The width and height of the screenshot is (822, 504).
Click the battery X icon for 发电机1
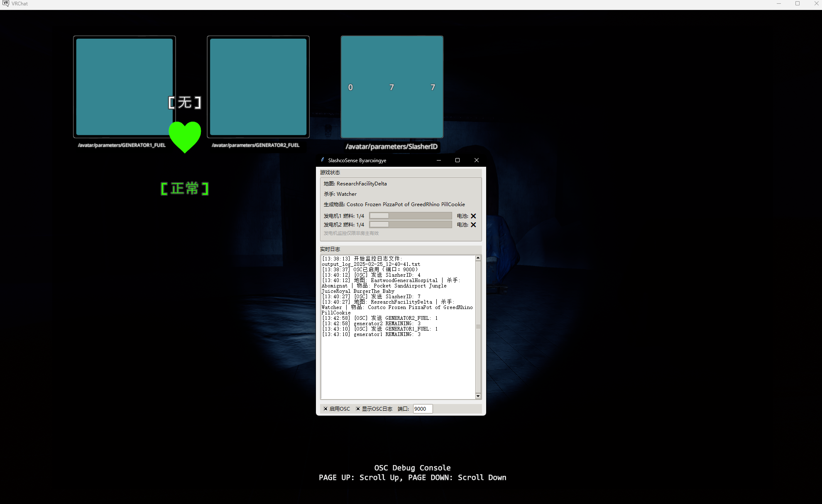[473, 216]
